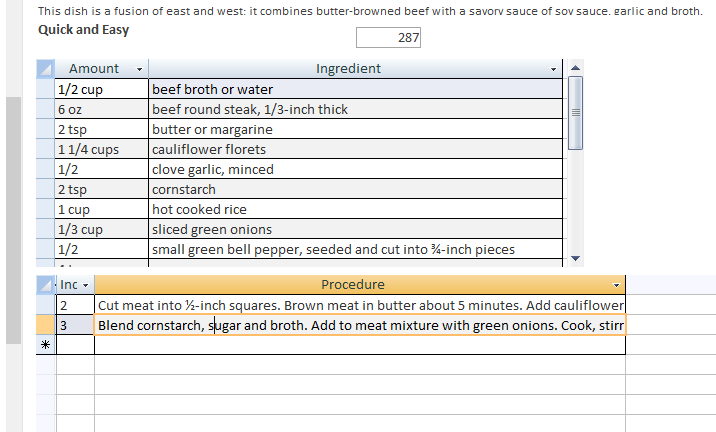The image size is (716, 432).
Task: Select row selector of beef broth row
Action: click(x=45, y=89)
